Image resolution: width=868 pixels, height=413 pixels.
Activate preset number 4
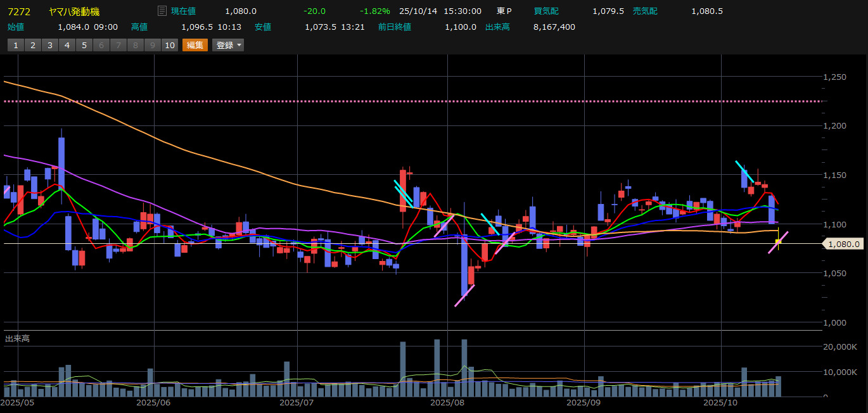[x=67, y=45]
